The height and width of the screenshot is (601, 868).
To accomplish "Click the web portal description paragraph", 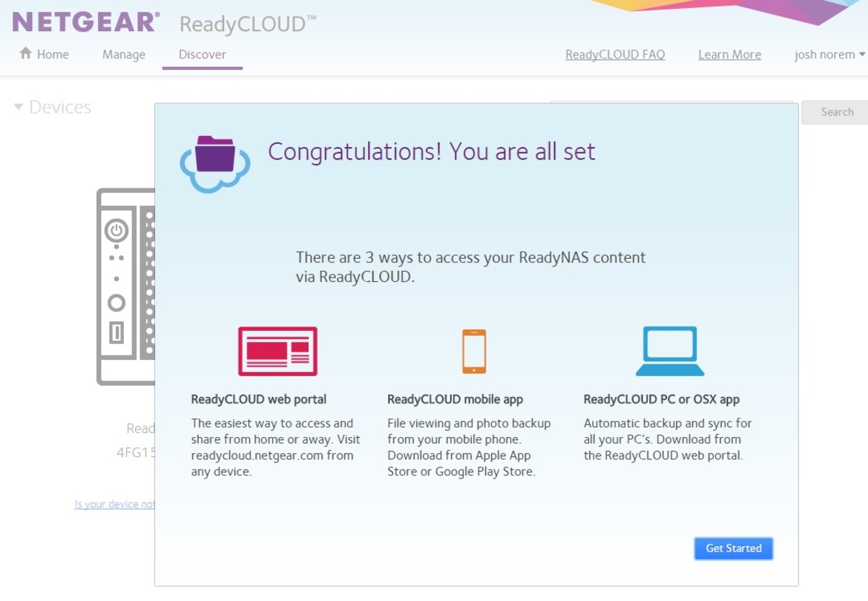I will [275, 447].
